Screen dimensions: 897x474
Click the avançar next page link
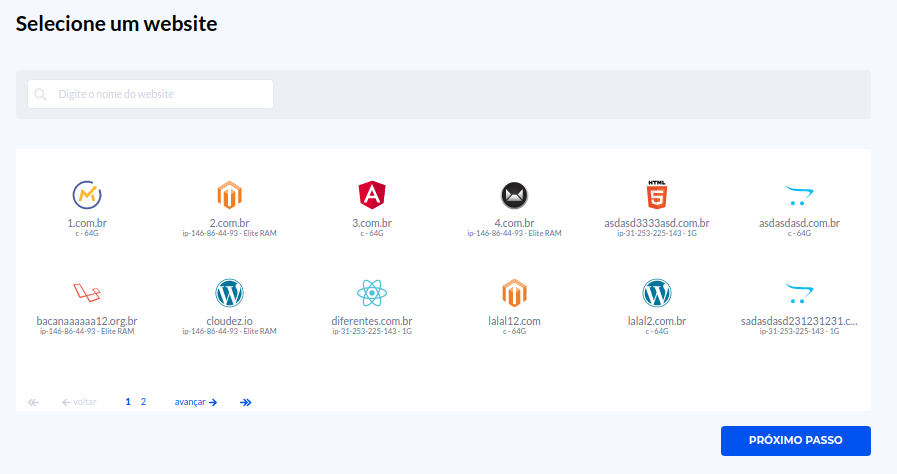(x=195, y=402)
